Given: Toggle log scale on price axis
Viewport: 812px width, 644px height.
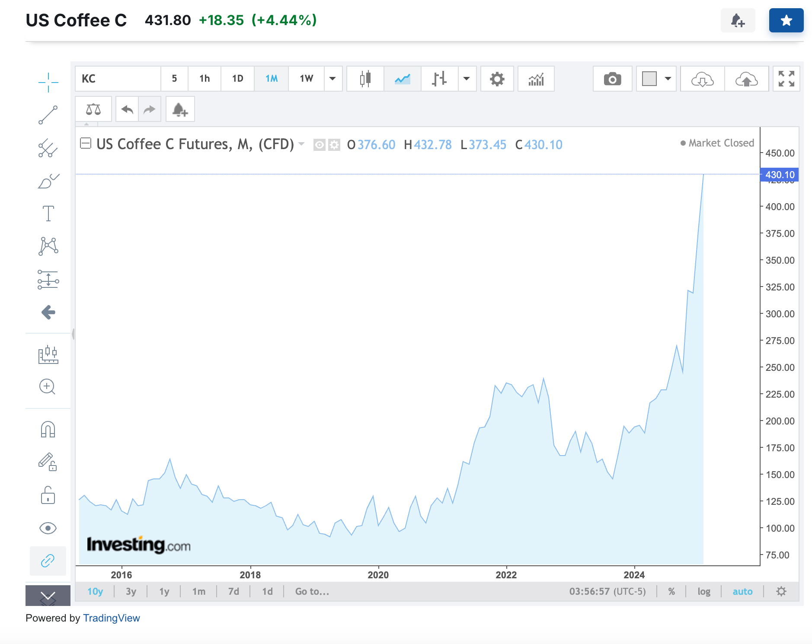Looking at the screenshot, I should pos(703,591).
